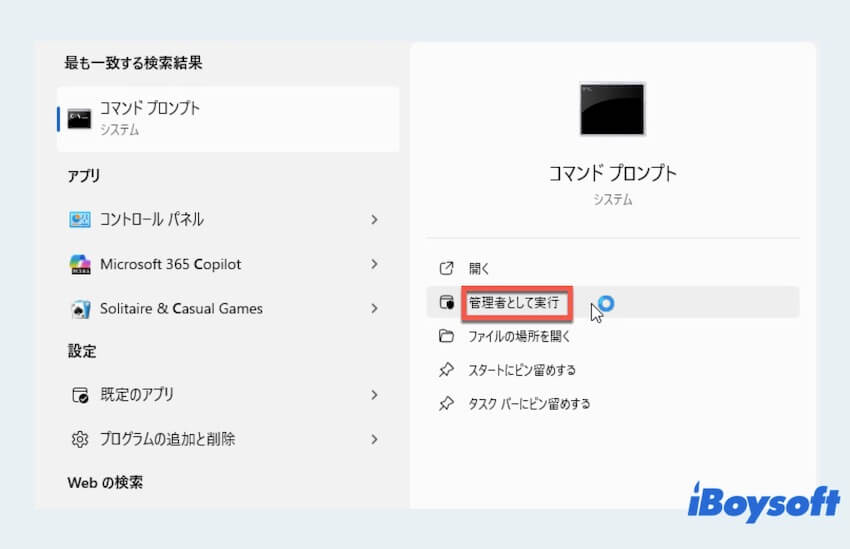Select ファイルの場所を開く text entry
850x549 pixels.
point(519,336)
